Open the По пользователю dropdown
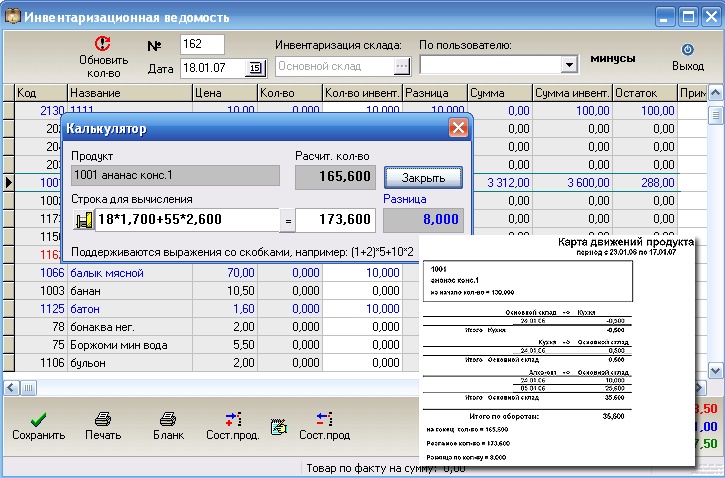Viewport: 725px width, 478px height. (x=569, y=65)
